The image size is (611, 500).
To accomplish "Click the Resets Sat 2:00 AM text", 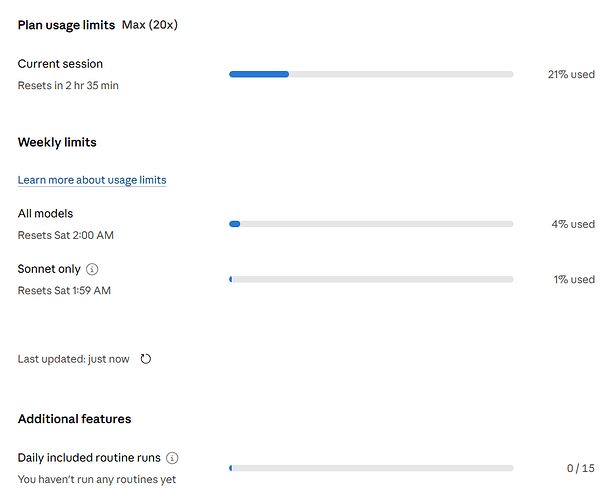I will [66, 235].
